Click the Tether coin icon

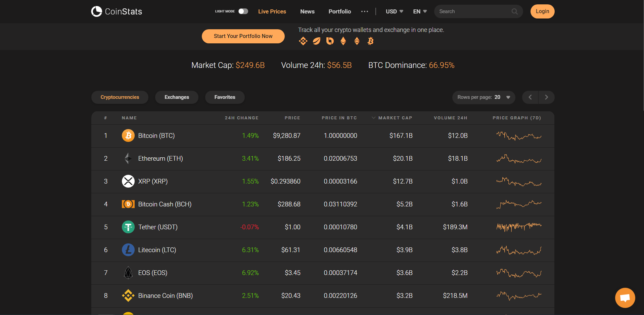click(128, 227)
